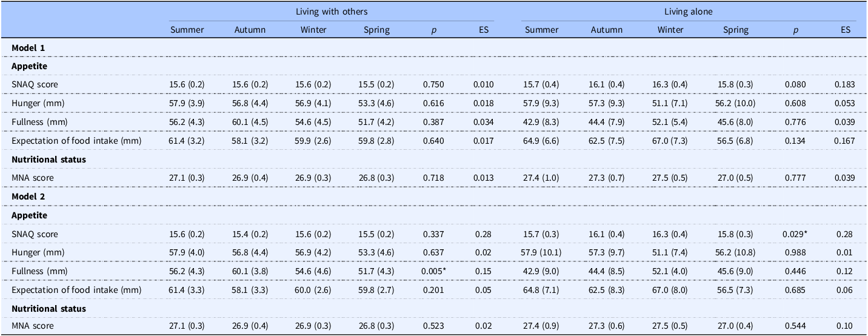Click the "Living with others" group header
Viewport: 868px width, 336px height.
(x=331, y=12)
